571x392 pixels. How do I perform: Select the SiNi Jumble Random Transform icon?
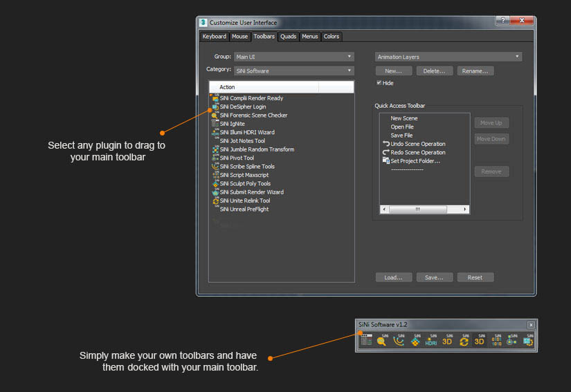click(215, 149)
